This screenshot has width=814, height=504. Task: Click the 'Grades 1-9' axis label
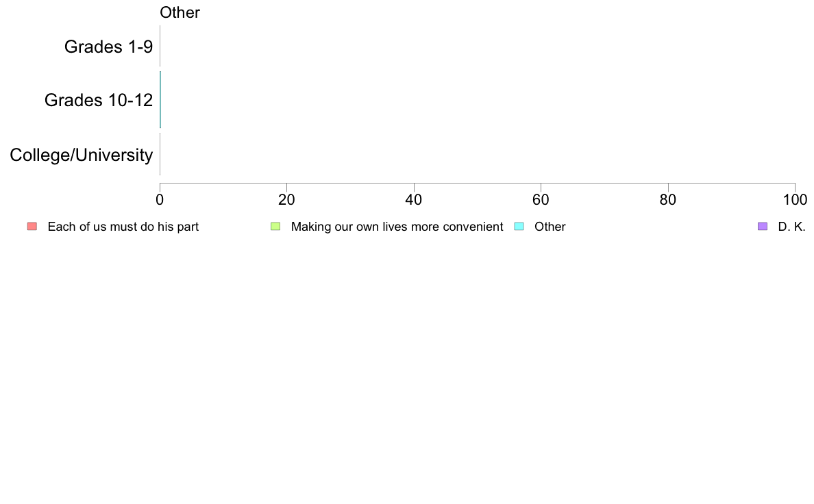[108, 47]
